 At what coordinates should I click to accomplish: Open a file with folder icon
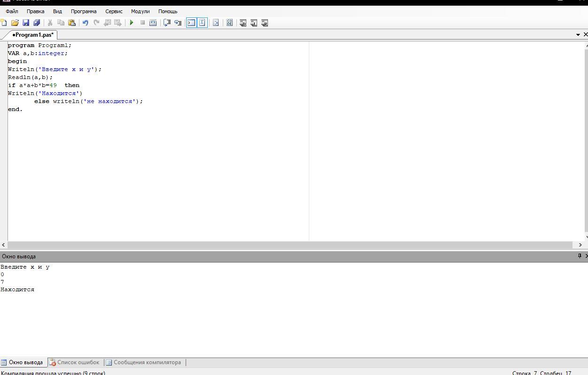point(15,23)
